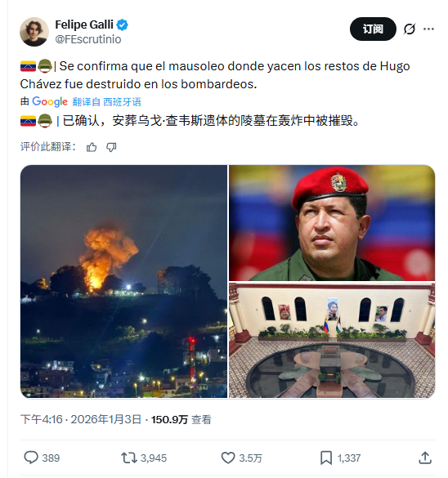Viewport: 448px width, 478px height.
Task: Repost this tweet via retweet icon
Action: click(x=129, y=458)
